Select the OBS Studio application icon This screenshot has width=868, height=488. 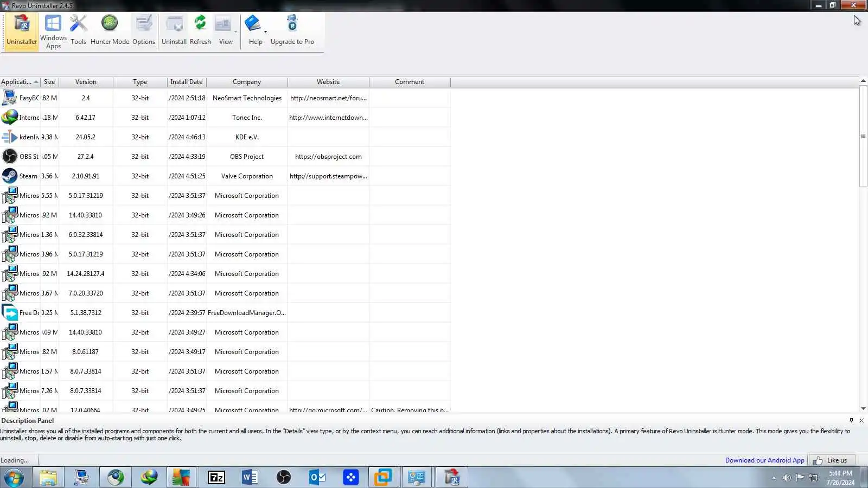pos(9,157)
